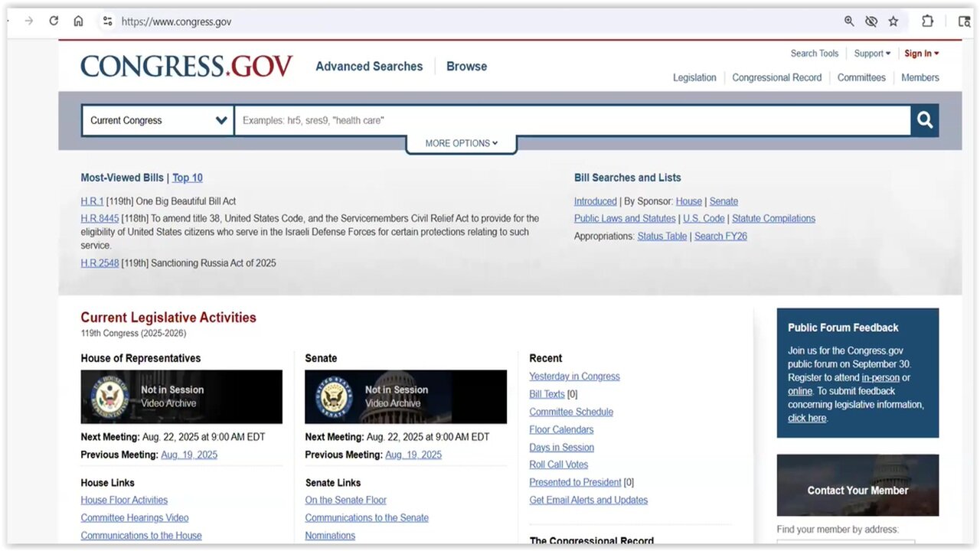Image resolution: width=980 pixels, height=551 pixels.
Task: Click the Introduced bills link
Action: click(x=596, y=201)
